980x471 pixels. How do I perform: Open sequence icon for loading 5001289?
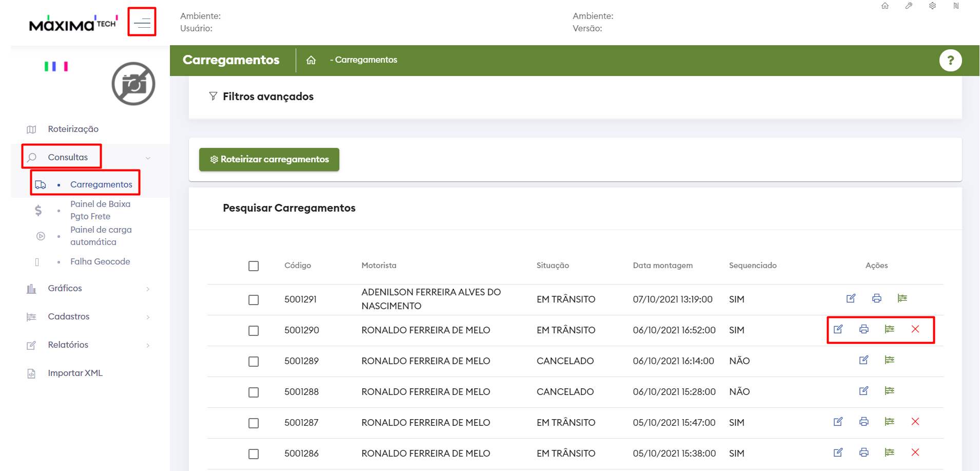[x=889, y=360]
